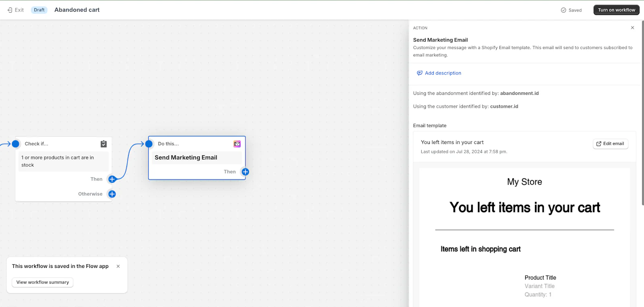Click the 'Check if...' node header
Viewport: 644px width, 307px height.
point(36,144)
